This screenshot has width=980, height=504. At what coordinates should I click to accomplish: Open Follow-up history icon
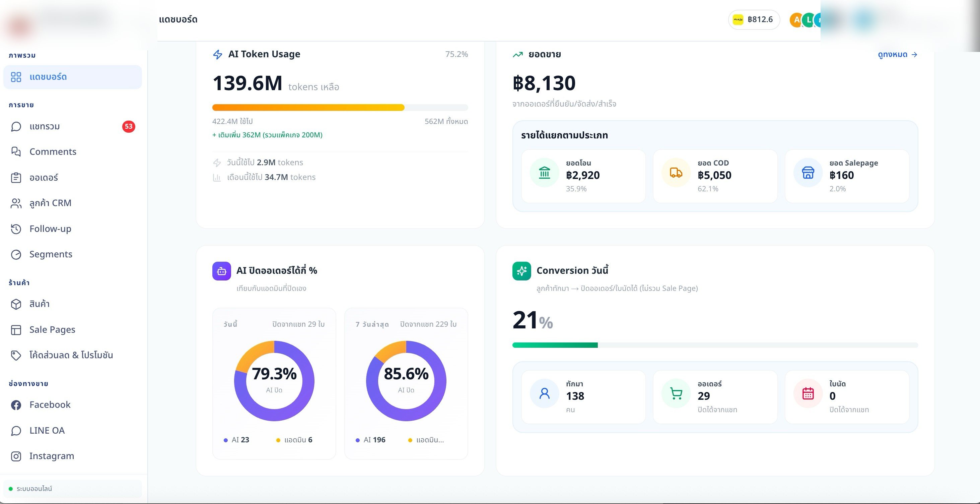16,229
